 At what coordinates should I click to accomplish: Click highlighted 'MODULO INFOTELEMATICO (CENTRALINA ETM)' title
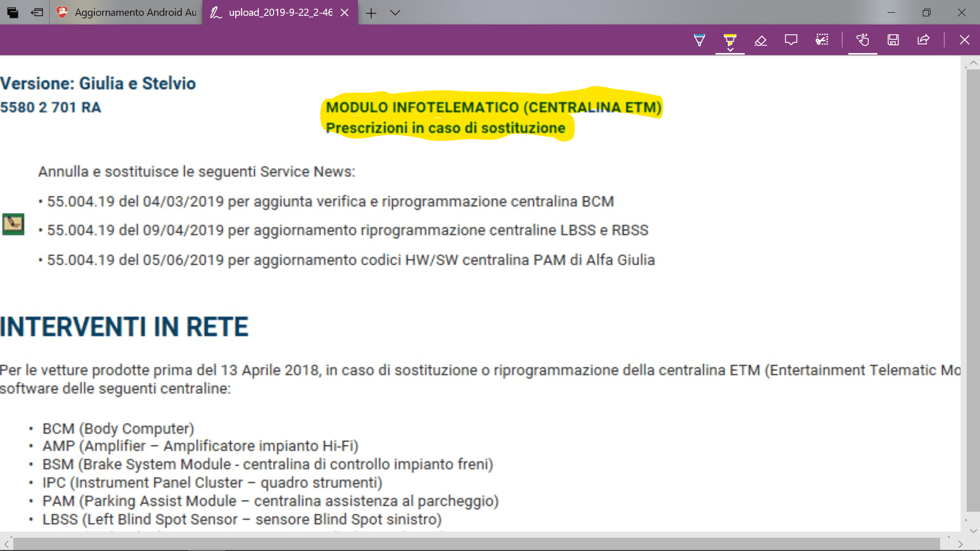click(x=494, y=107)
